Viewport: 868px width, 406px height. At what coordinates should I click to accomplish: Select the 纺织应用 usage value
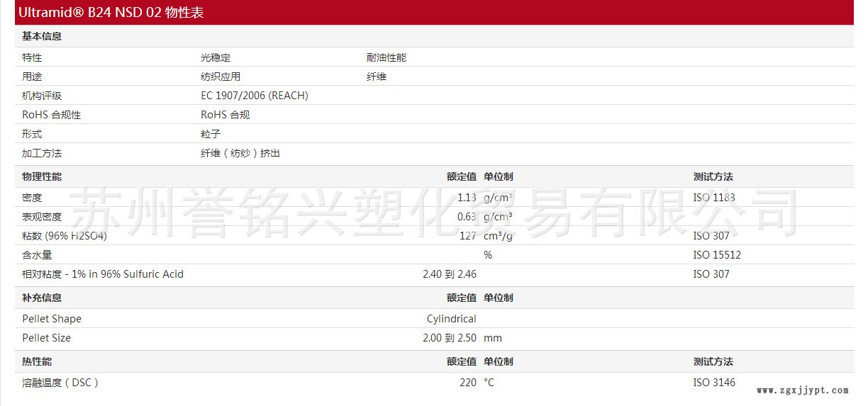(x=221, y=77)
